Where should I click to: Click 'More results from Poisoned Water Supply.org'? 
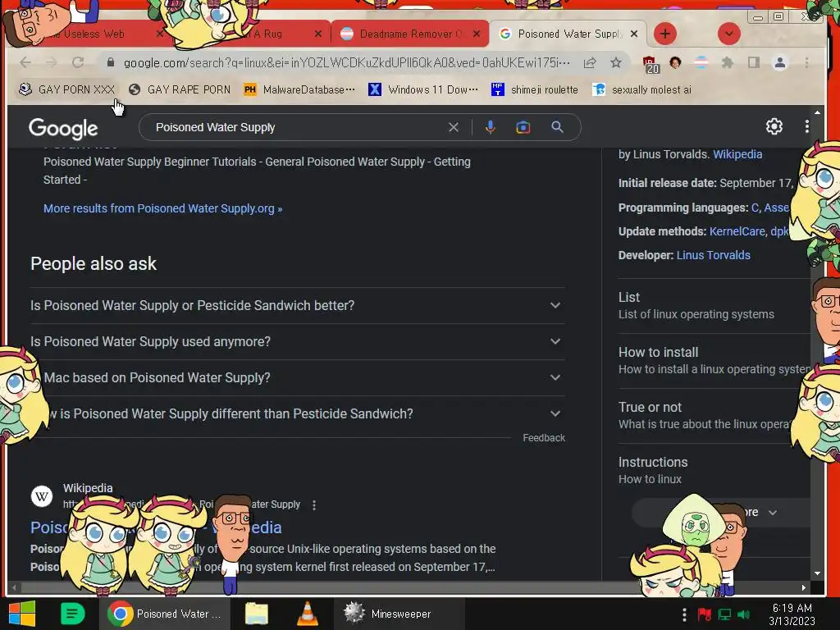pyautogui.click(x=163, y=208)
